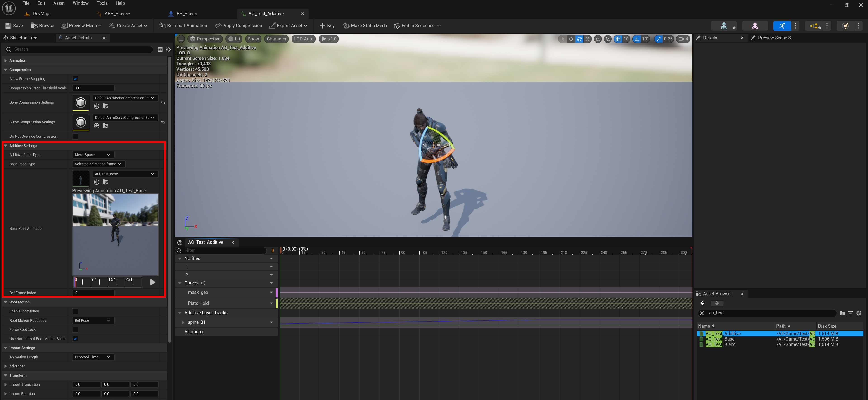Image resolution: width=868 pixels, height=400 pixels.
Task: Expand spine_01 additive layer track
Action: tap(183, 323)
